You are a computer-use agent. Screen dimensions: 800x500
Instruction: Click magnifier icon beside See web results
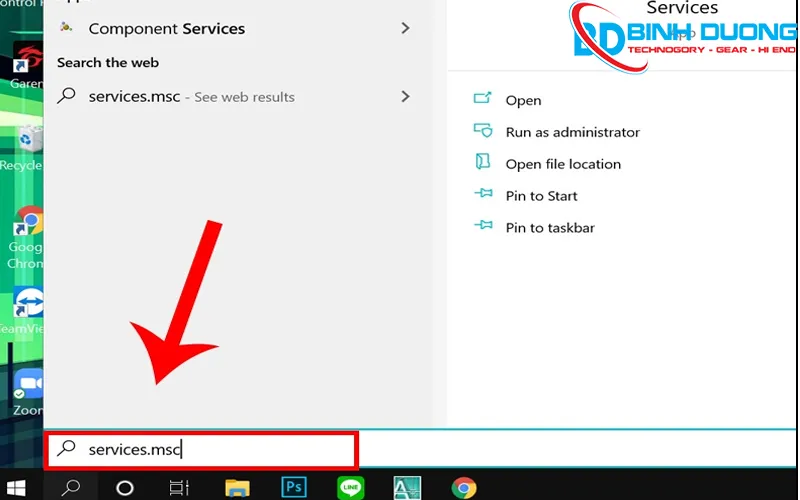point(66,95)
